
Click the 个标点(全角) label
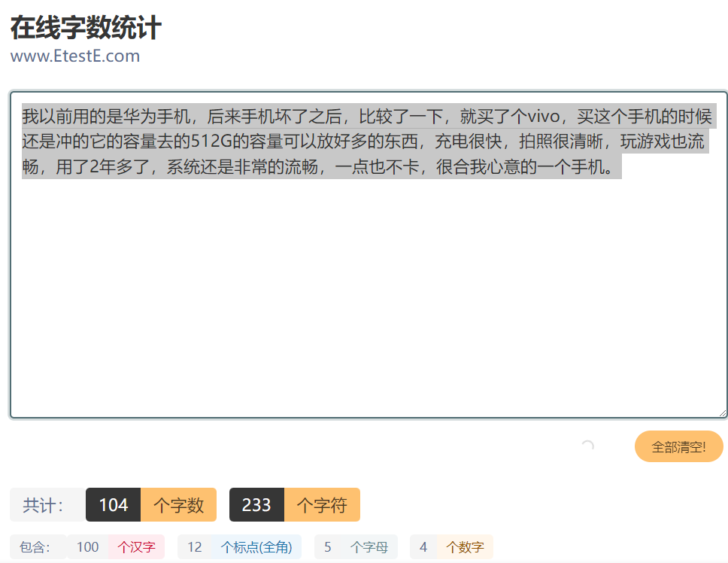pos(256,546)
